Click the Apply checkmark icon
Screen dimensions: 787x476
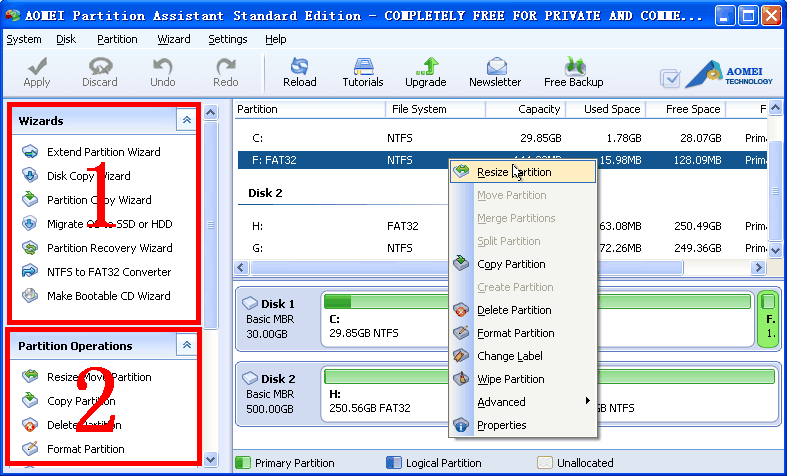coord(37,66)
